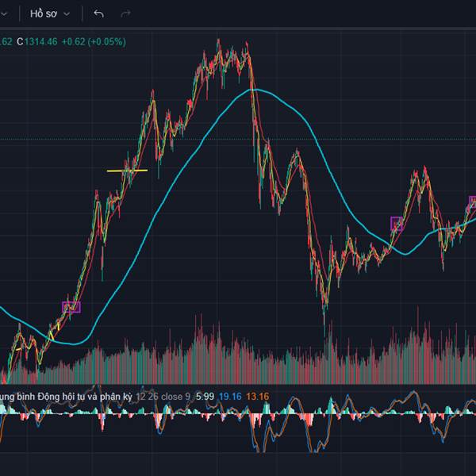The image size is (476, 476).
Task: Click the greyed redo arrow icon
Action: (125, 13)
